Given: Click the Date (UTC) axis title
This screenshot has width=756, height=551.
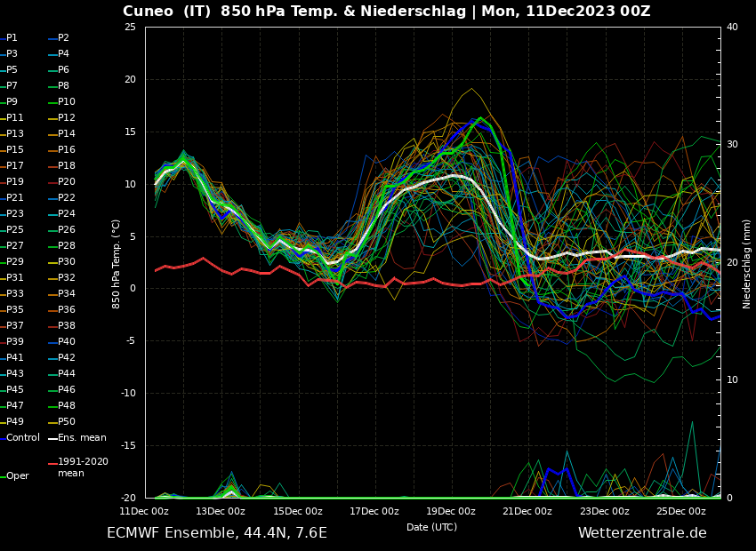Looking at the screenshot, I should point(431,527).
